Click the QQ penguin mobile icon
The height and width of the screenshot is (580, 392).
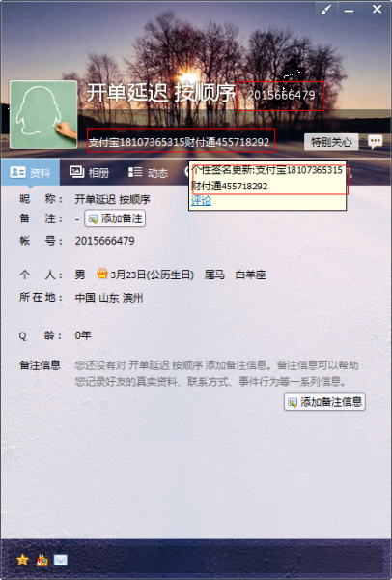[42, 560]
